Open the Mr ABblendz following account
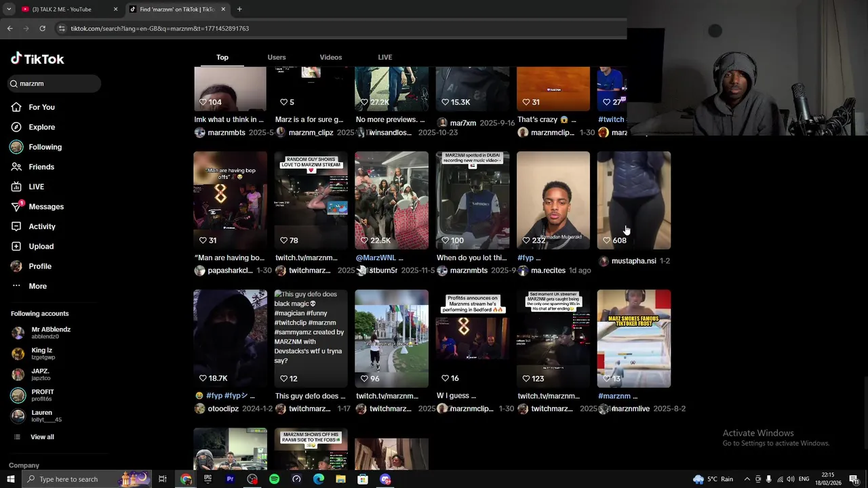 [x=42, y=333]
